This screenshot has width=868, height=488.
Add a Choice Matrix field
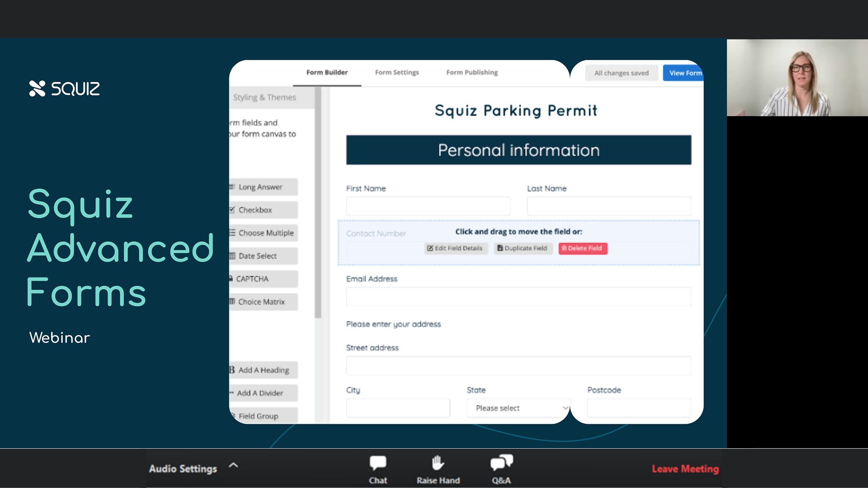point(263,302)
